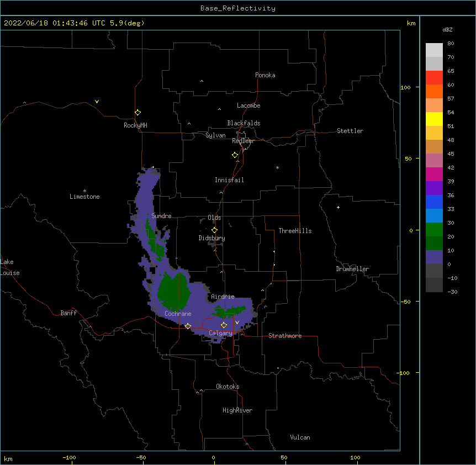Click the Calgary label
The image size is (476, 465).
(220, 333)
